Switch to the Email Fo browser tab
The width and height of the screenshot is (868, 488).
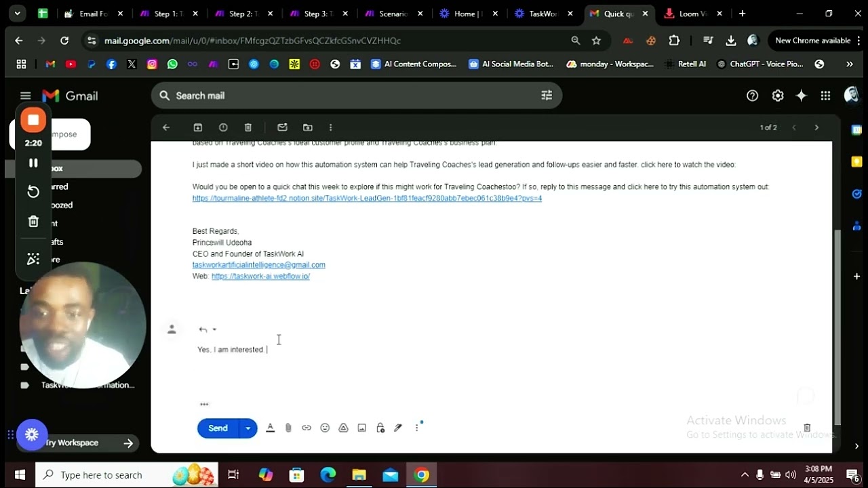[x=94, y=14]
